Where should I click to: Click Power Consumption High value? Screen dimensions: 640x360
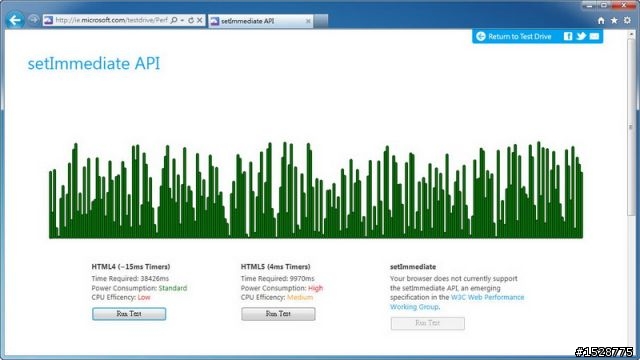[316, 288]
